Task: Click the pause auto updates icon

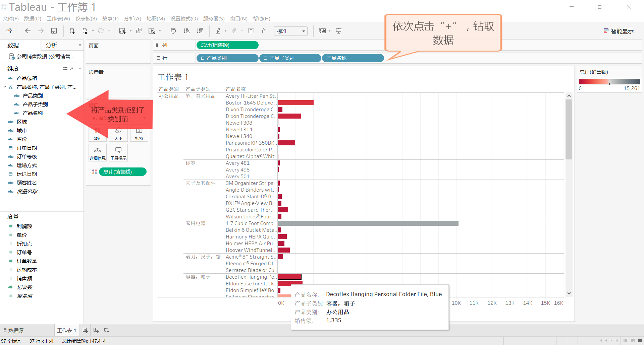Action: (85, 31)
